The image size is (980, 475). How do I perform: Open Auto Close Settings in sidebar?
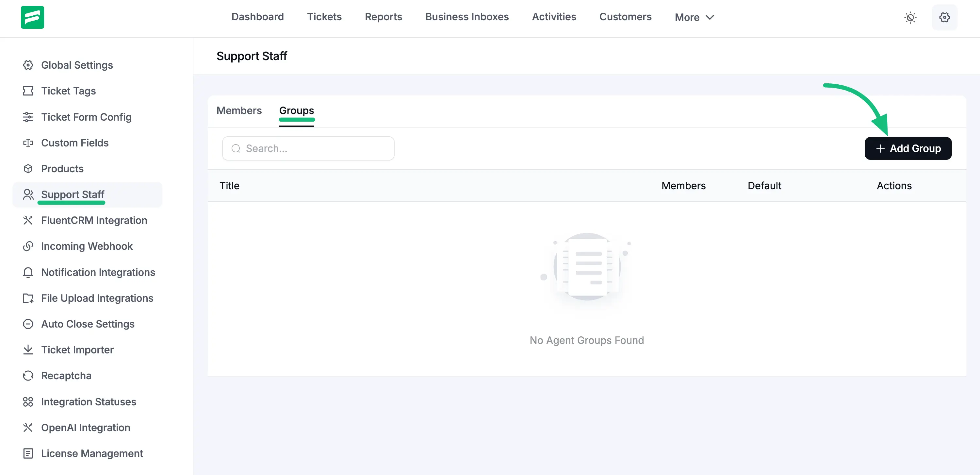click(x=88, y=324)
